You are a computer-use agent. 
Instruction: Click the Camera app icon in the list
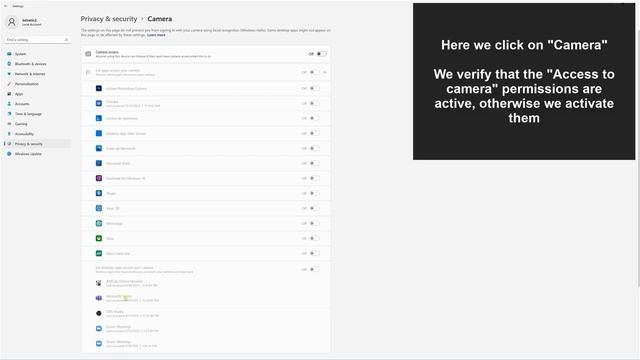(x=99, y=103)
